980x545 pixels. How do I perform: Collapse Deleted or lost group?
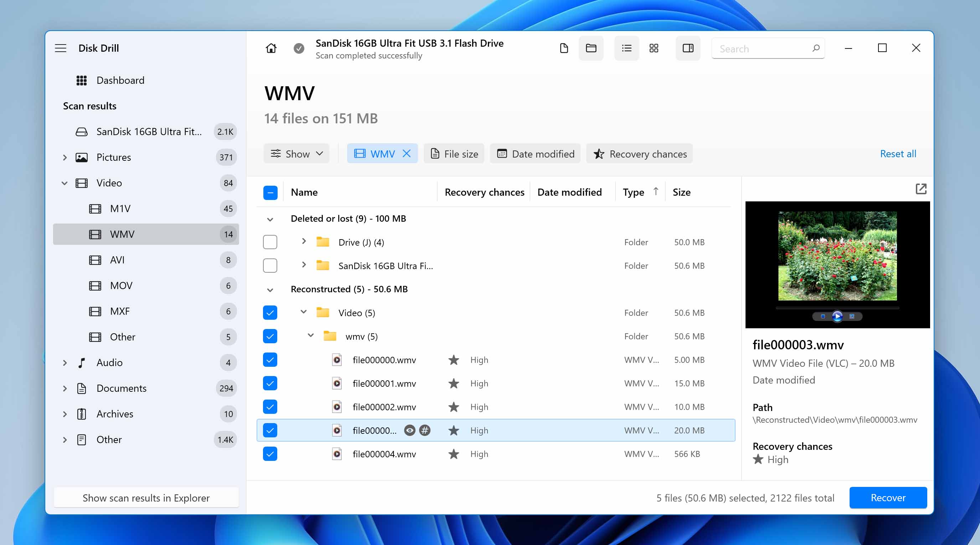[270, 219]
